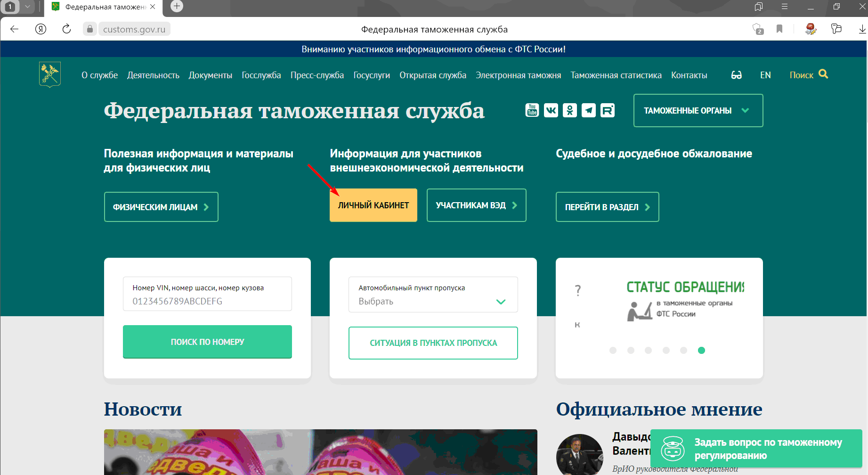Select the fourth carousel dot

tap(666, 350)
